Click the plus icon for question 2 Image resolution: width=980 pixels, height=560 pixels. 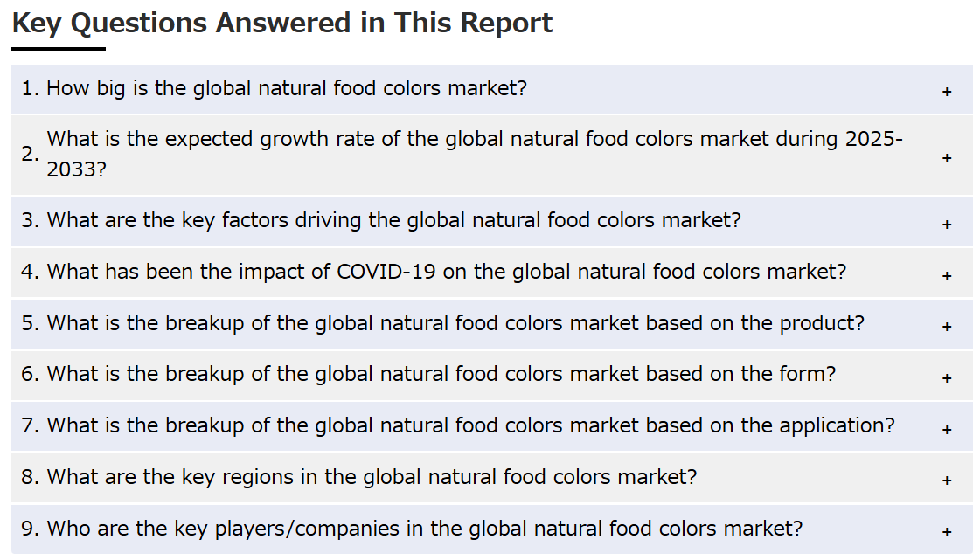tap(946, 158)
